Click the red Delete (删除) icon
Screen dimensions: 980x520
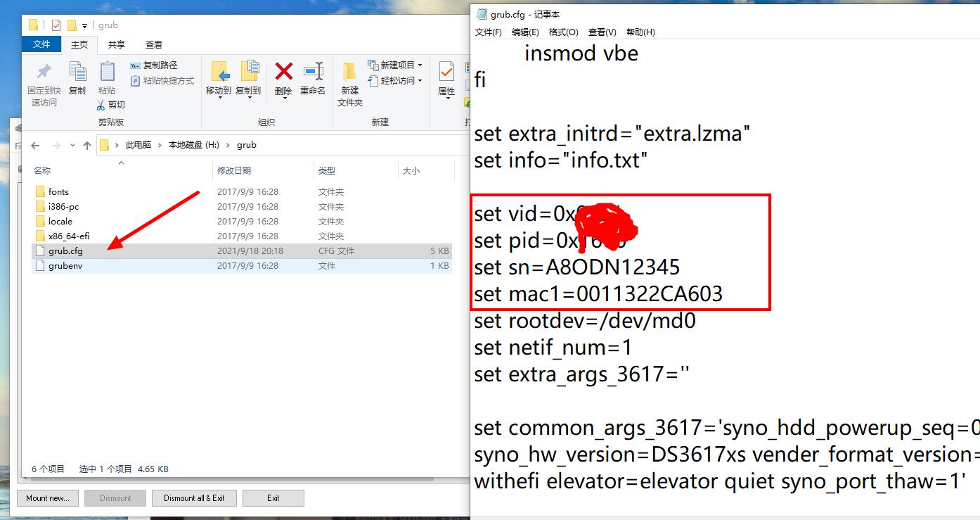283,71
